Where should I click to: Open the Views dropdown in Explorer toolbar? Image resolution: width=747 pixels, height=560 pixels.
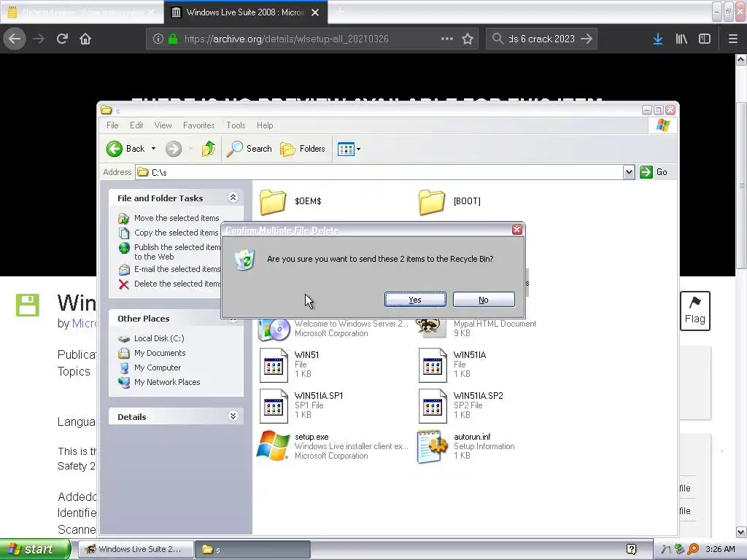(349, 149)
